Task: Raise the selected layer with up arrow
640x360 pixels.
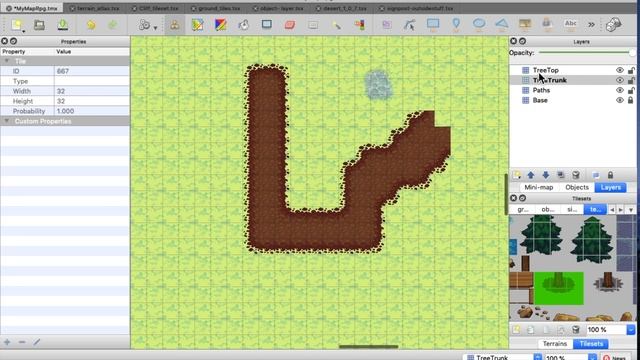Action: [x=531, y=175]
